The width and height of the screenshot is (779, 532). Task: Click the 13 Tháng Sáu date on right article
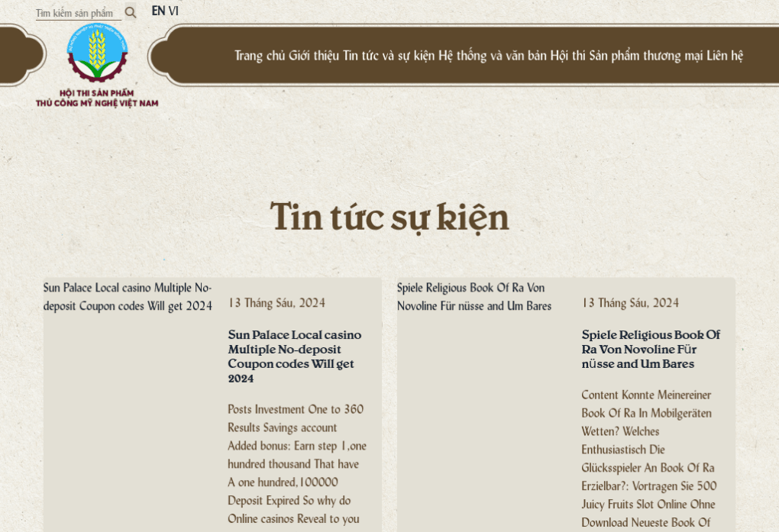(x=630, y=302)
